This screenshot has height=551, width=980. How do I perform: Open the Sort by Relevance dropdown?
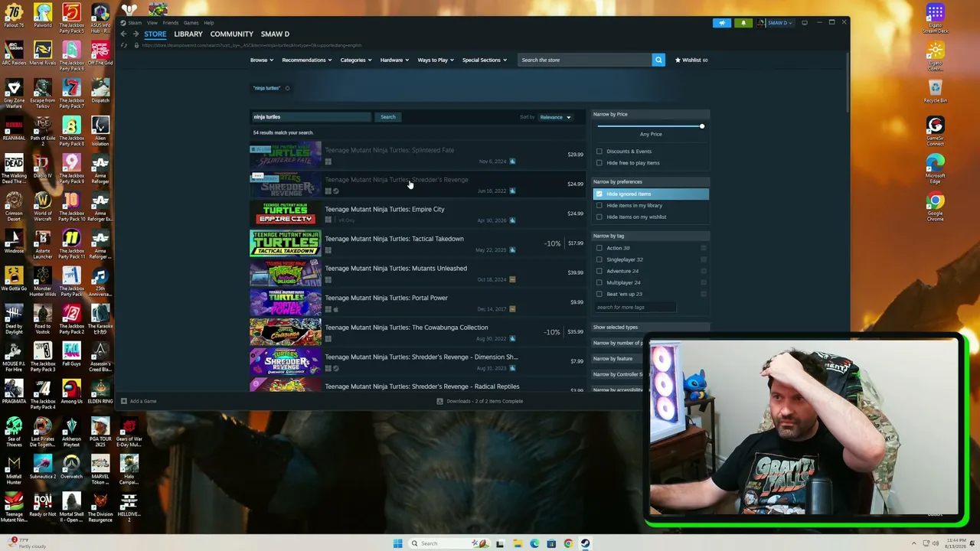pyautogui.click(x=555, y=117)
